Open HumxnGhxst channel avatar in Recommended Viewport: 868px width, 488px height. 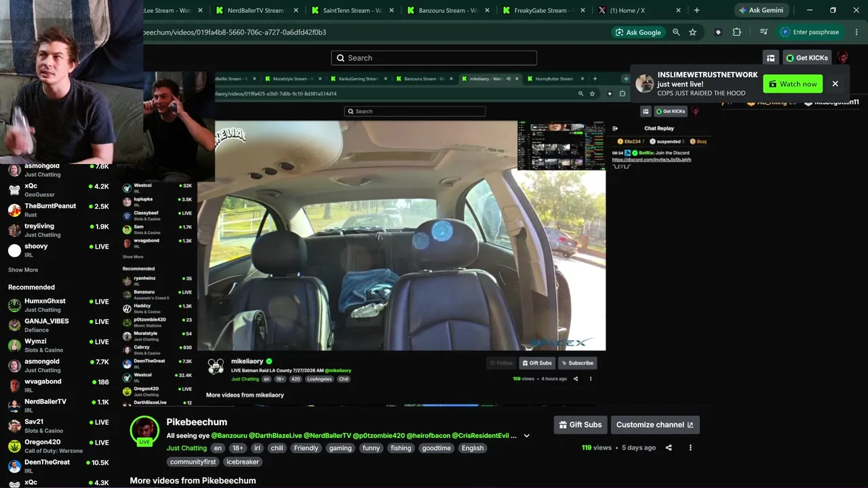click(14, 305)
